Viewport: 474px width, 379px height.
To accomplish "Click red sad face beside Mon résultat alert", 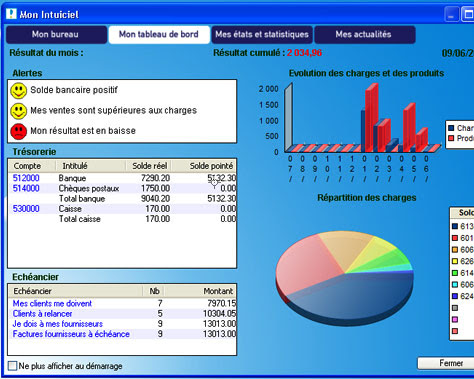I will point(18,131).
